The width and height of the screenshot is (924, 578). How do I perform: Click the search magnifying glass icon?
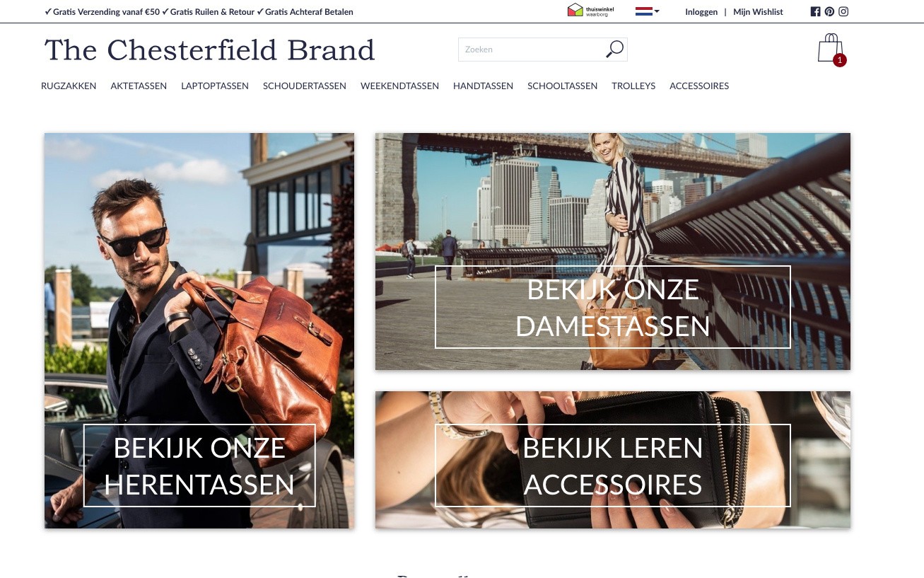(615, 50)
